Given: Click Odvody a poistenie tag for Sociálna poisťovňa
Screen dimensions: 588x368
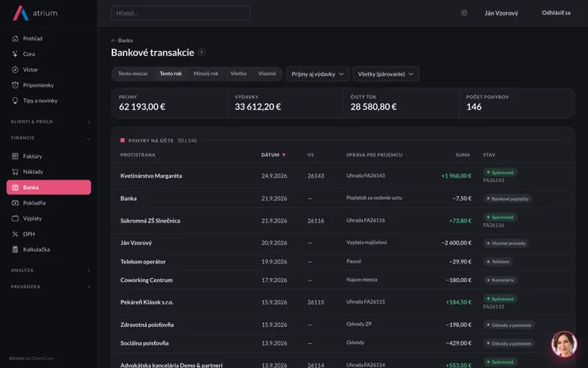Looking at the screenshot, I should coord(509,343).
